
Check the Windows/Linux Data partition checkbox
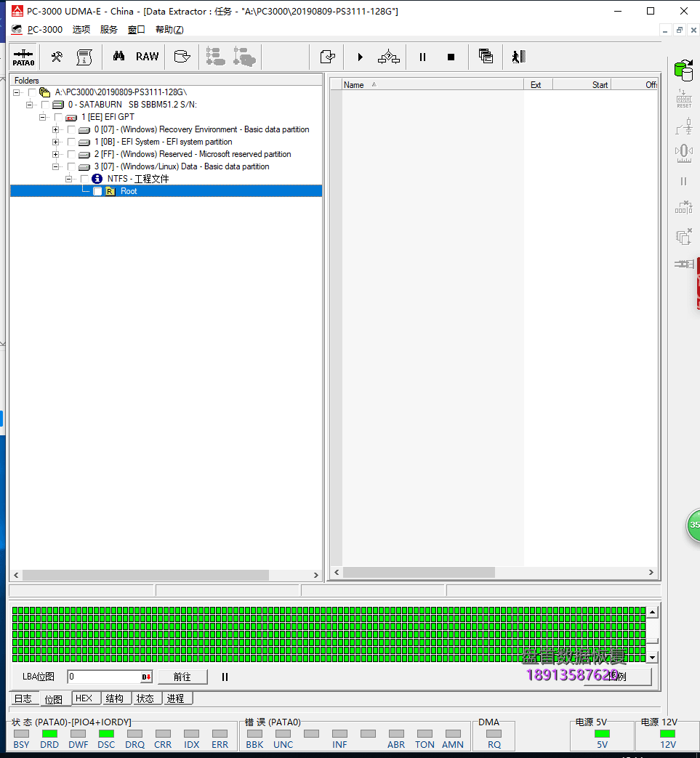click(x=71, y=166)
